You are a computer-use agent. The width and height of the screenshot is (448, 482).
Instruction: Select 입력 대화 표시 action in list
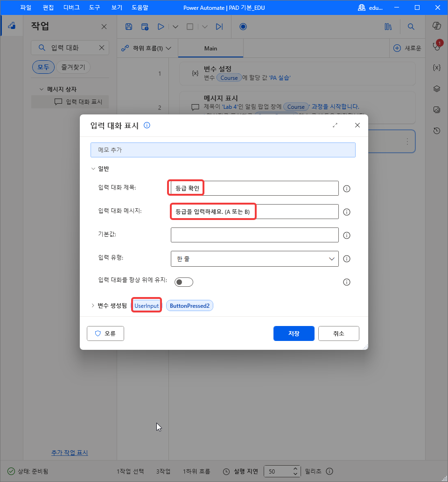[x=70, y=102]
